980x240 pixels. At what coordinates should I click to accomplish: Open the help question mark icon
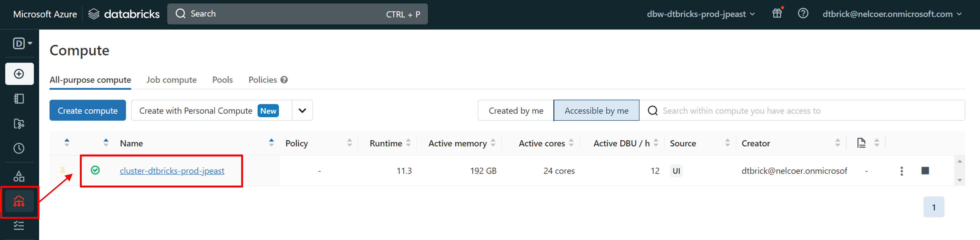tap(803, 14)
